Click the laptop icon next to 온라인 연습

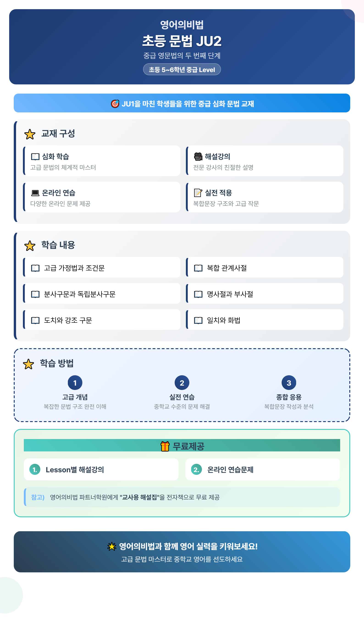tap(35, 193)
